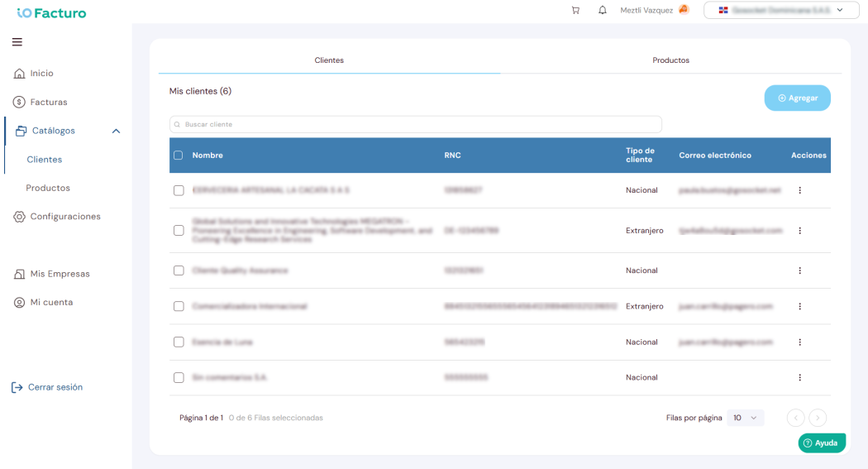Click the Buscar cliente search field

[416, 125]
